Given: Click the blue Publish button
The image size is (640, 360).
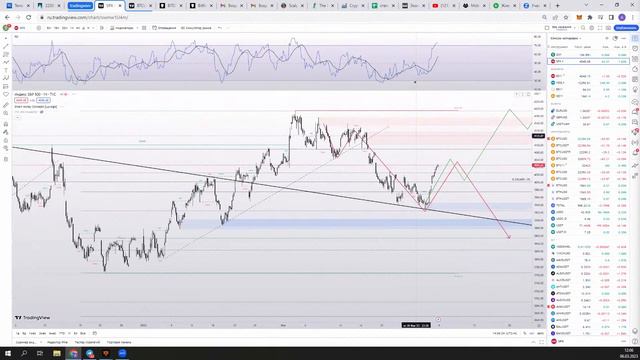Looking at the screenshot, I should pyautogui.click(x=626, y=28).
